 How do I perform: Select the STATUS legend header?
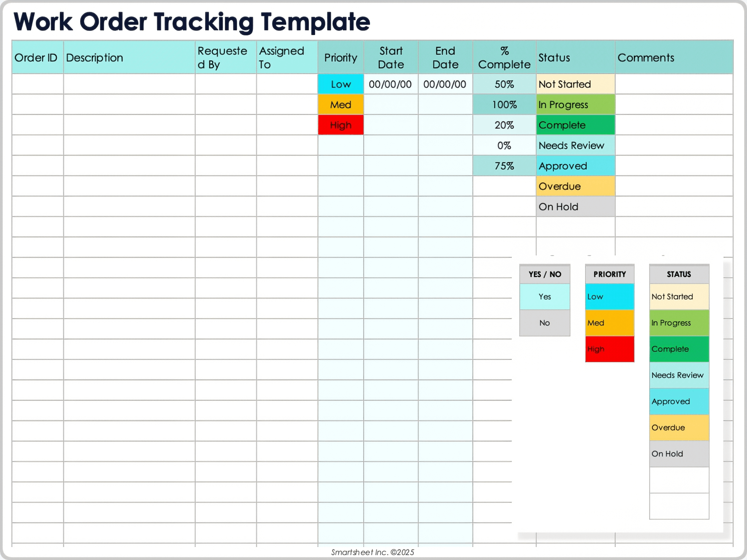coord(679,274)
